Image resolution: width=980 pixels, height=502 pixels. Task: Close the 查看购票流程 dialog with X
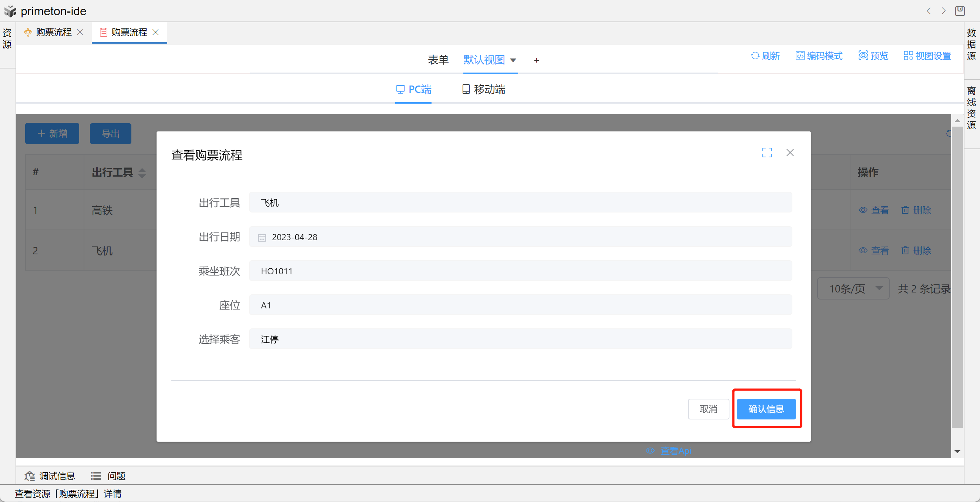coord(790,153)
